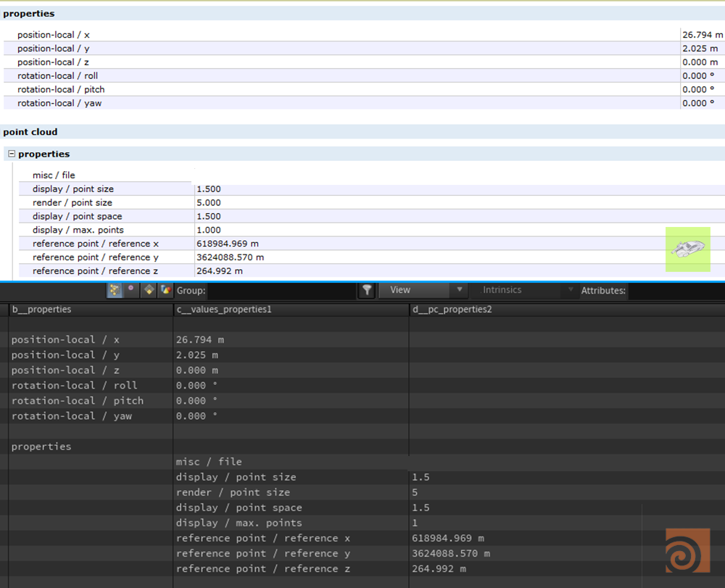Click the car thumbnail on green background
This screenshot has height=588, width=725.
click(x=687, y=249)
